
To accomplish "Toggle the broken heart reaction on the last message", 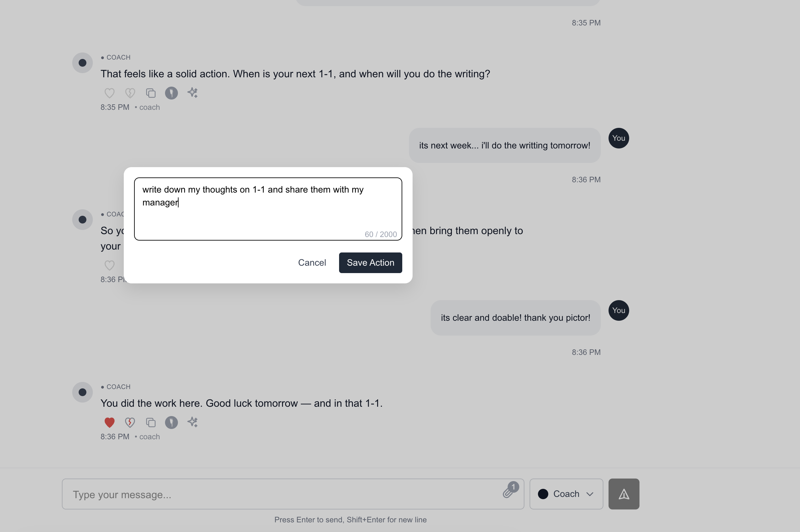I will click(x=130, y=423).
